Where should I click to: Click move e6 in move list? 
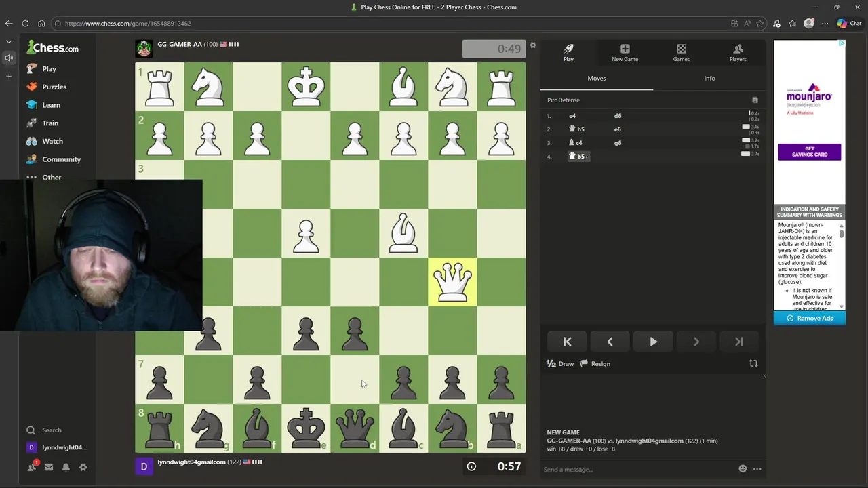point(618,129)
